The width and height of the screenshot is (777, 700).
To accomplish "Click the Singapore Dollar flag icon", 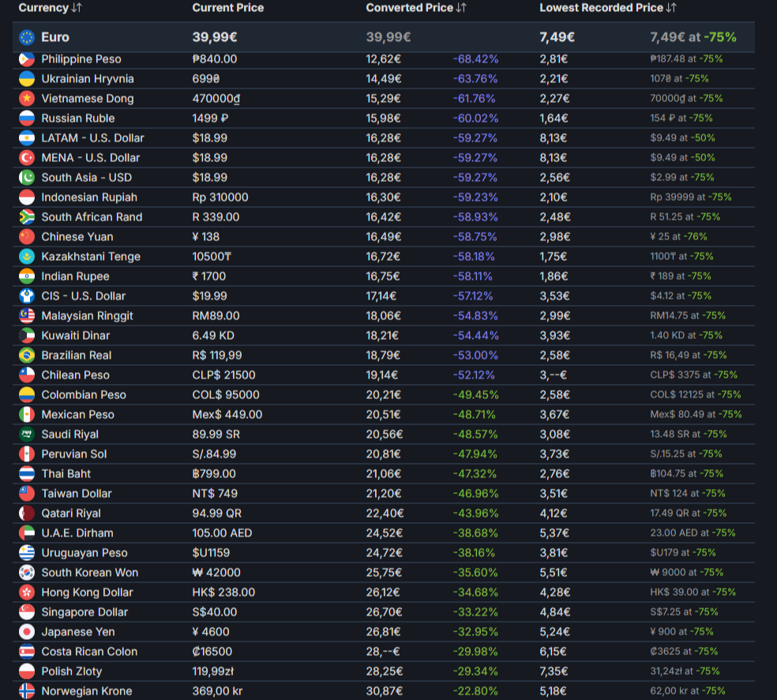I will pyautogui.click(x=27, y=612).
